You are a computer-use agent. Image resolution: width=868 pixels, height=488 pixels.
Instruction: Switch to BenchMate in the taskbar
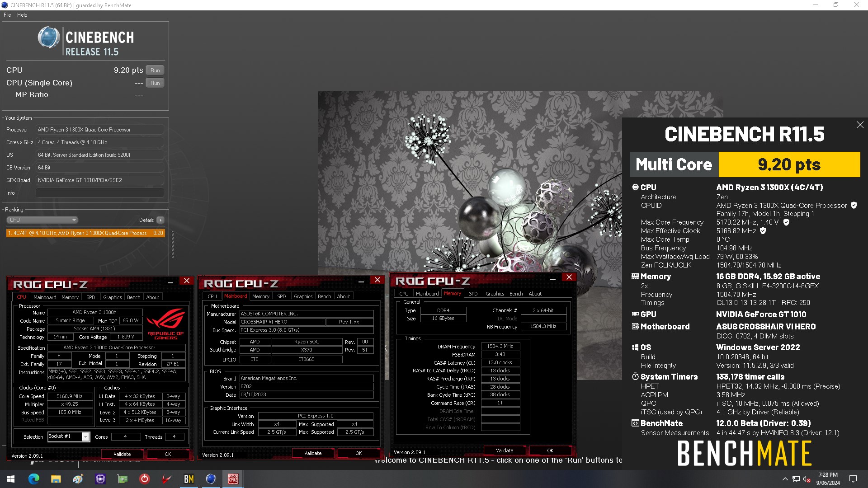click(x=189, y=479)
